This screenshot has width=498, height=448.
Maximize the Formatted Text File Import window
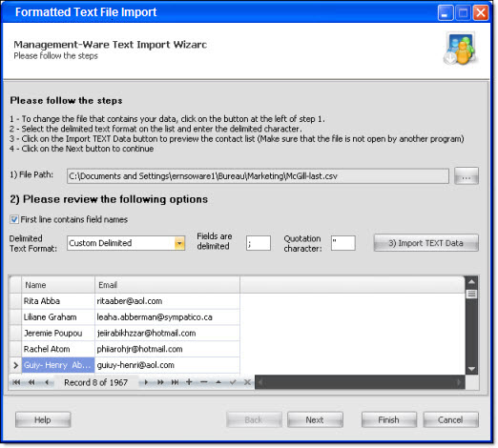click(463, 13)
